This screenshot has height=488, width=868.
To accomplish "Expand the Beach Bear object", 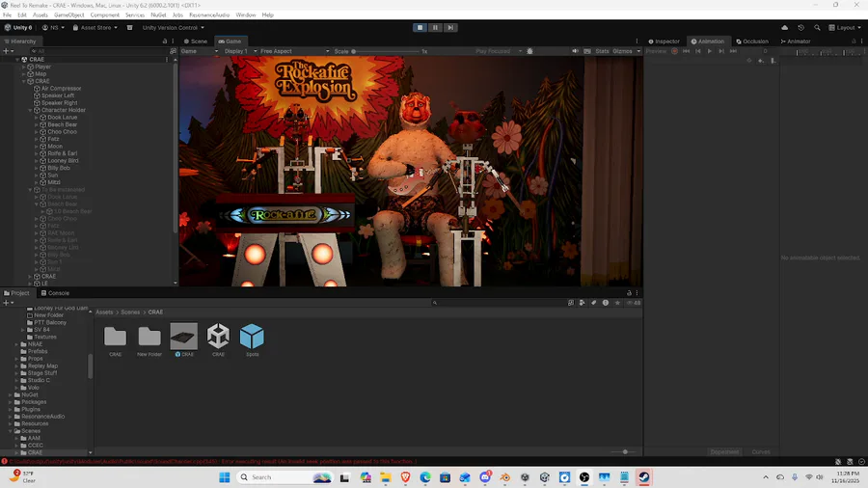I will pyautogui.click(x=37, y=124).
